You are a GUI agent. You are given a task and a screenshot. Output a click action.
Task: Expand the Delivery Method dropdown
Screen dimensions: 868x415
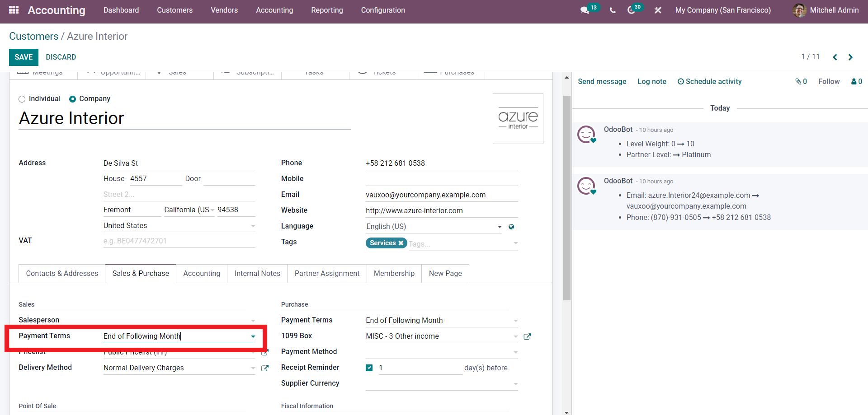(253, 368)
